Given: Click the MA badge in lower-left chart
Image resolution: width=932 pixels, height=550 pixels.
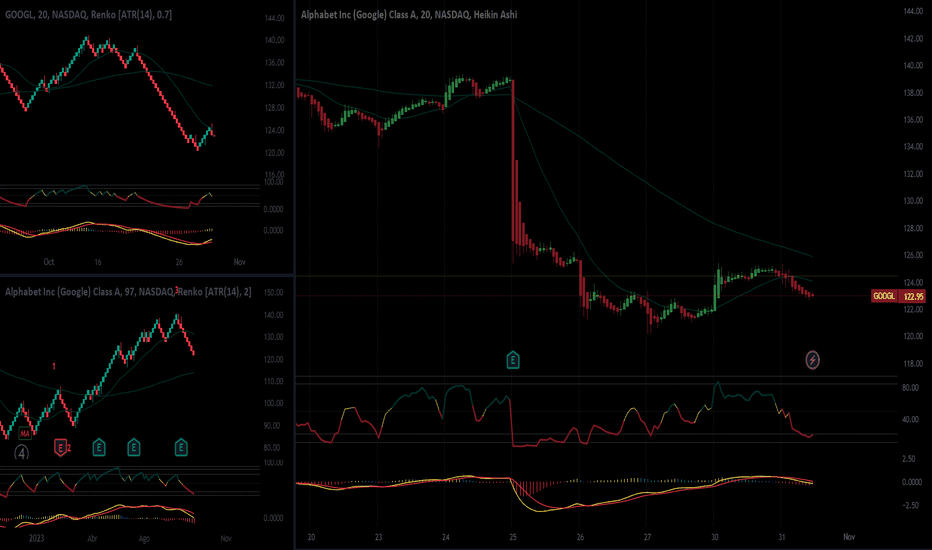Looking at the screenshot, I should 23,433.
